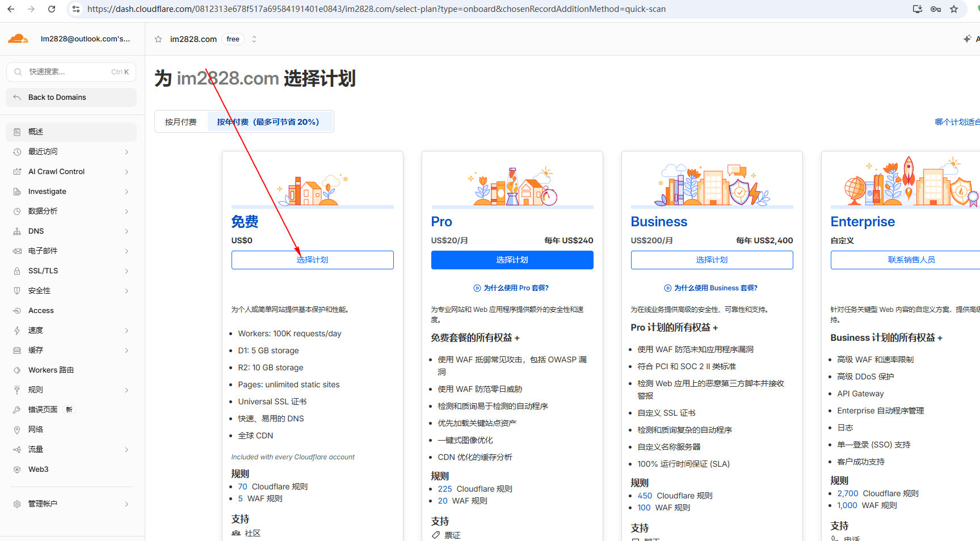
Task: Click 安全性 shield icon
Action: tap(17, 290)
